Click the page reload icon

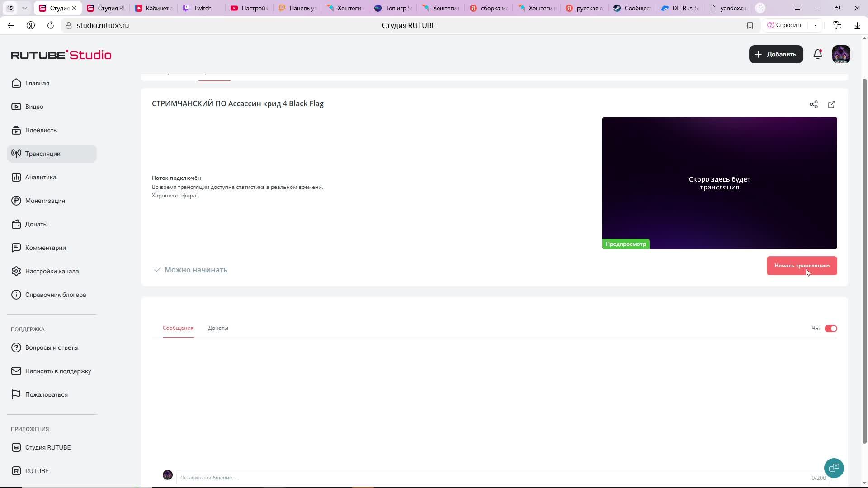(x=50, y=25)
